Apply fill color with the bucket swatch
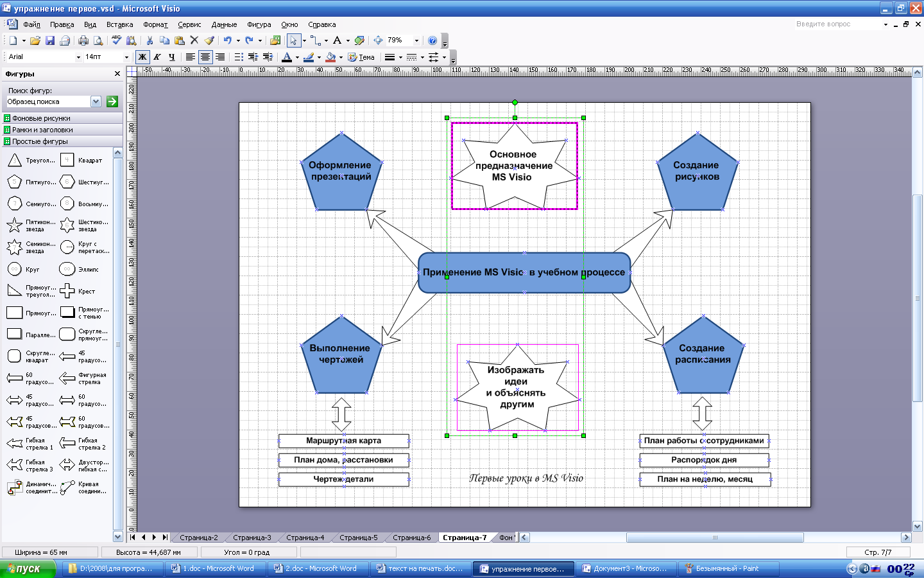924x578 pixels. tap(330, 57)
